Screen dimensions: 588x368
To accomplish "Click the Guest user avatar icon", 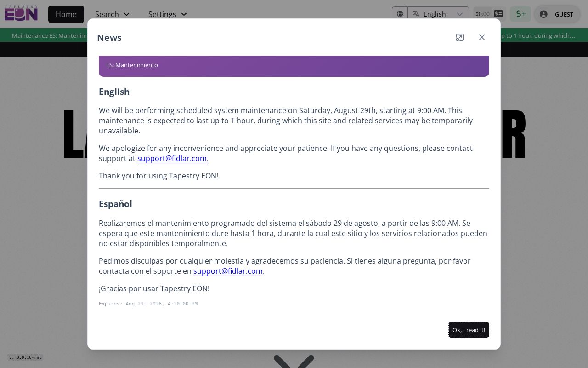I will pos(543,14).
